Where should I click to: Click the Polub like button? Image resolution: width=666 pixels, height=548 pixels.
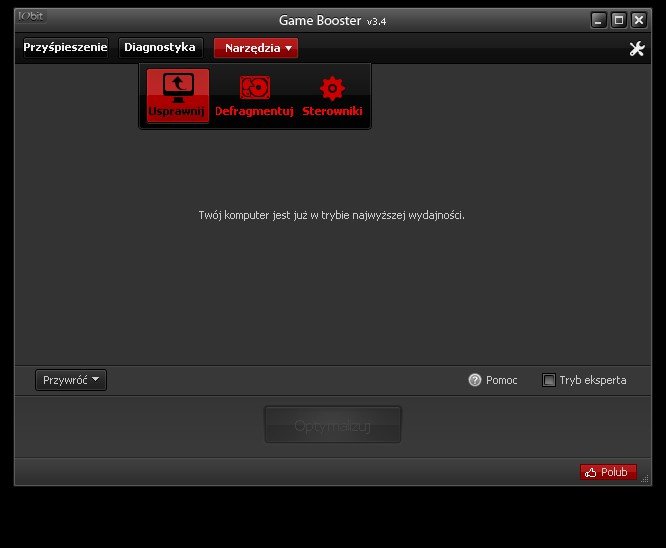point(608,472)
